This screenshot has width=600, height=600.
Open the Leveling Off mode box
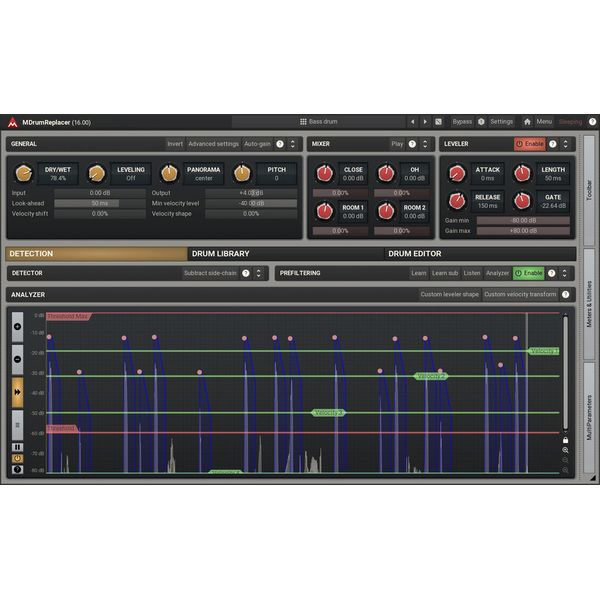point(131,174)
